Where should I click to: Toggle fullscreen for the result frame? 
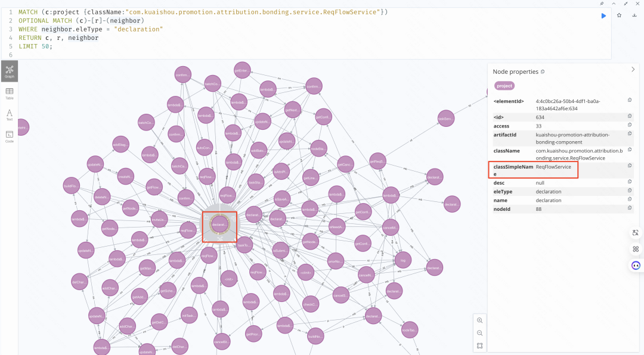click(x=625, y=4)
